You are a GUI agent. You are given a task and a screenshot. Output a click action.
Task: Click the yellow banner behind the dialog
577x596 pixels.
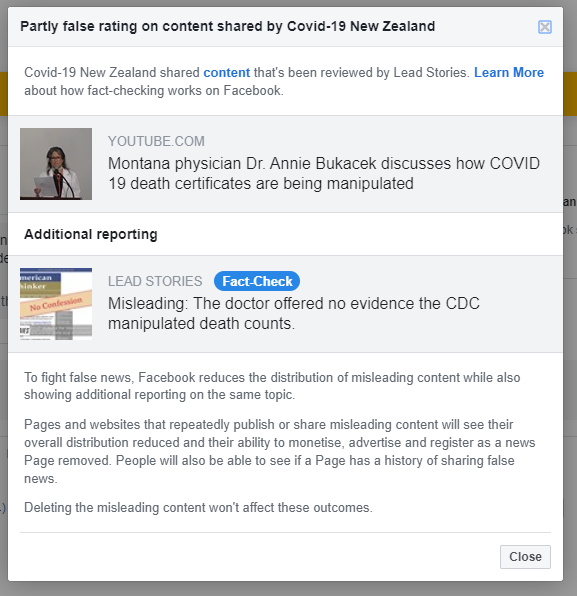point(570,94)
